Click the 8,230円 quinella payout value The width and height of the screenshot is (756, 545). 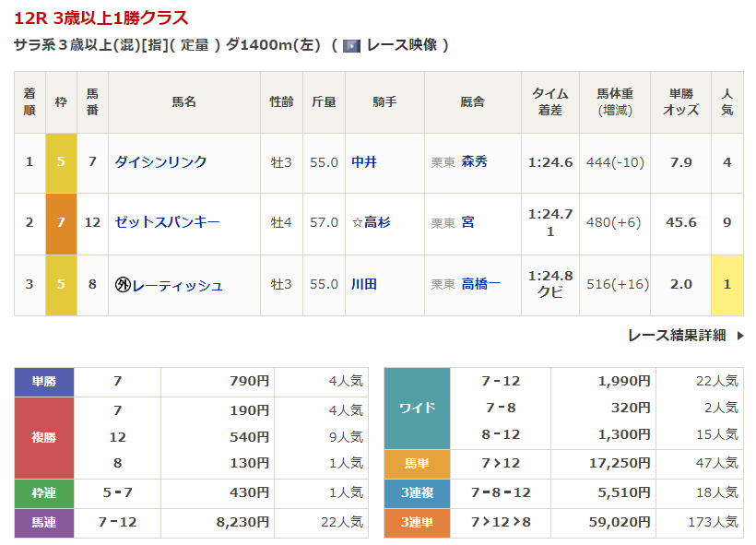pos(242,522)
